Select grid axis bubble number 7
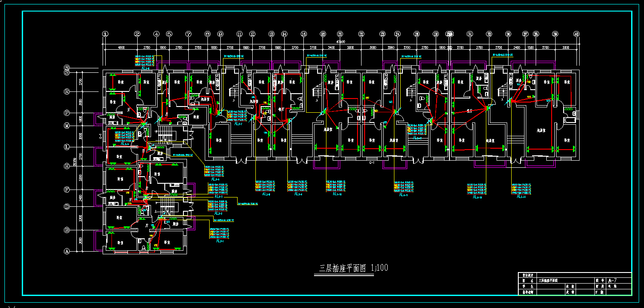 pyautogui.click(x=188, y=34)
